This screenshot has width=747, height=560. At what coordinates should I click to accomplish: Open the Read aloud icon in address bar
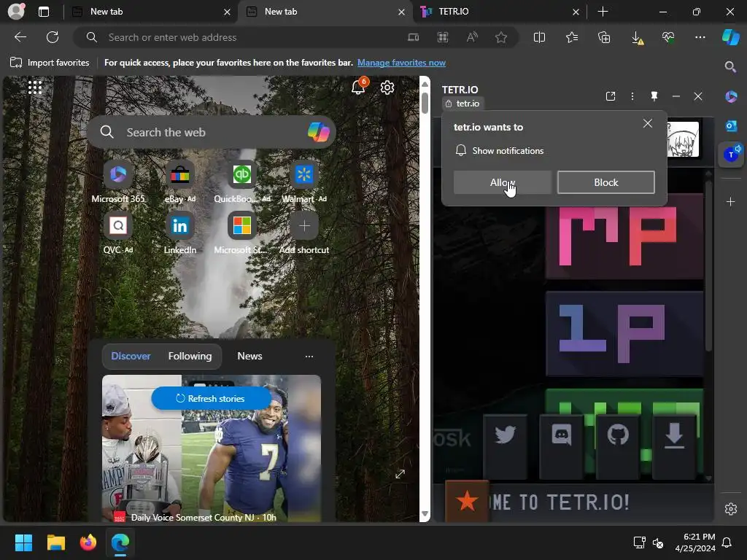click(472, 37)
